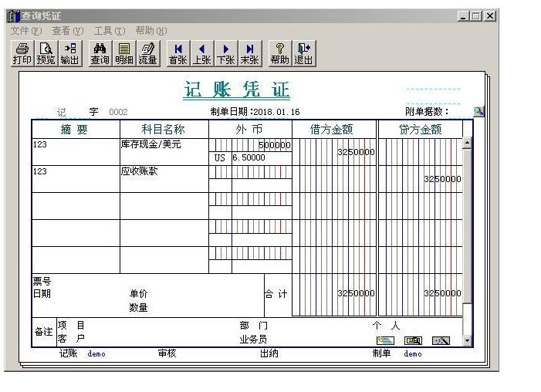
Task: Click the 记账 demo name
Action: (96, 353)
